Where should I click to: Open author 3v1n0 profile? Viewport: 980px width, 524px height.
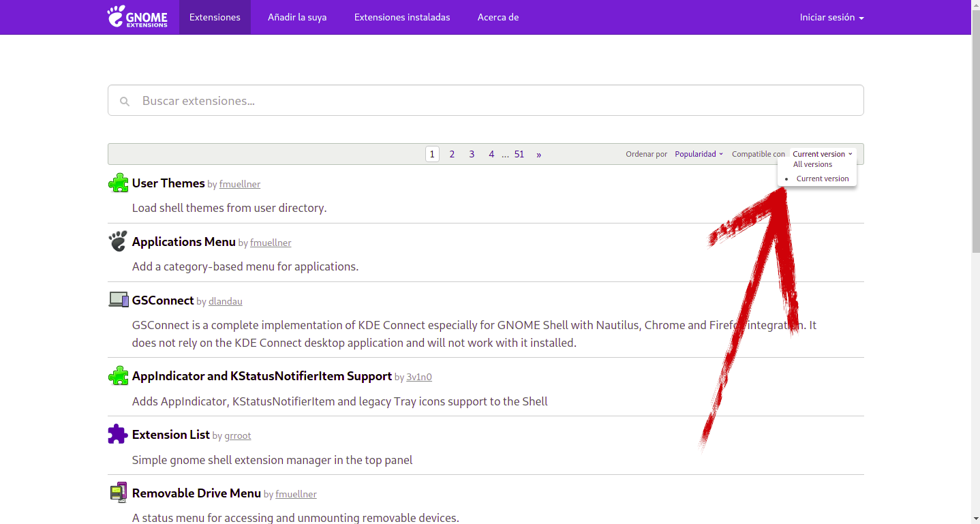point(419,377)
